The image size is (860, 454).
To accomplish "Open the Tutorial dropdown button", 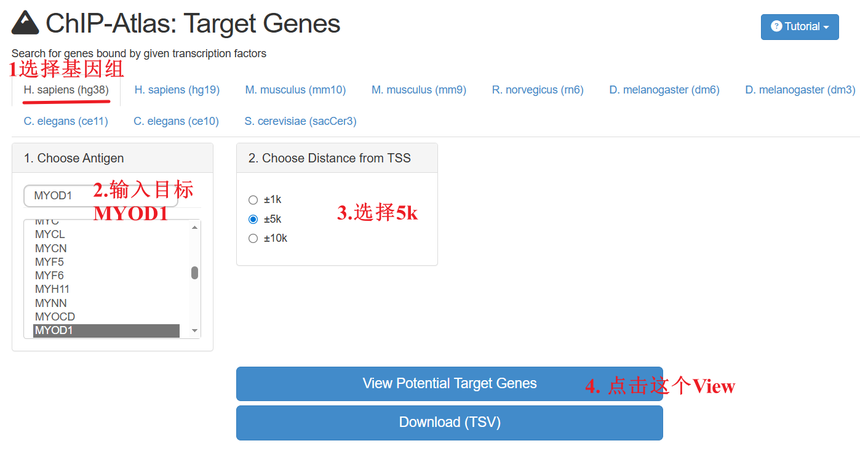I will 799,27.
